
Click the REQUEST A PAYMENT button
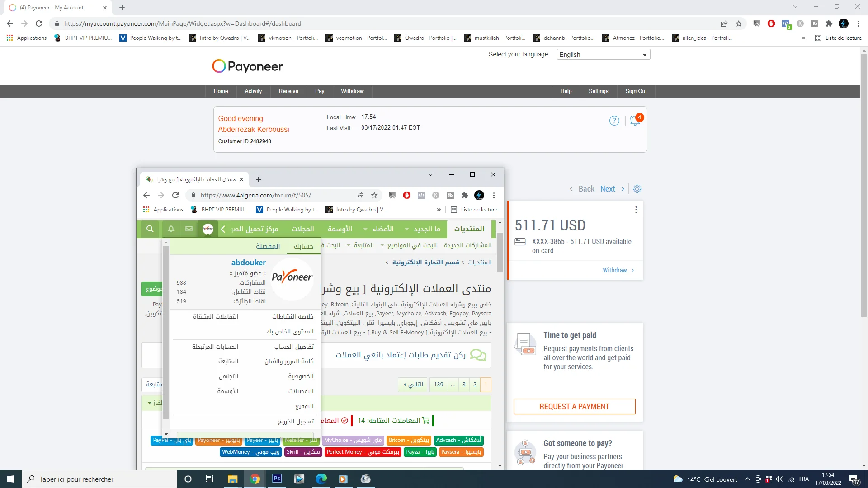pos(574,407)
